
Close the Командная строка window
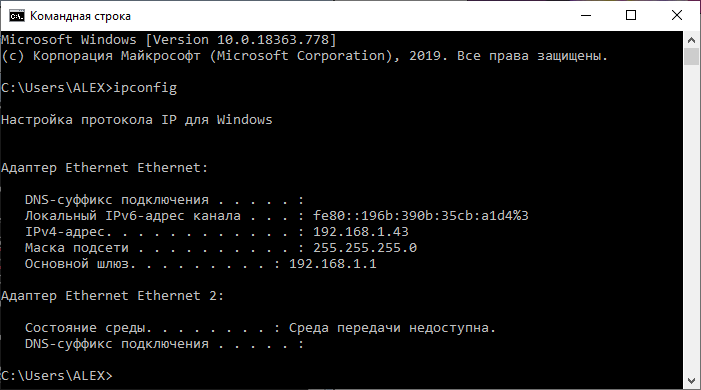[677, 16]
